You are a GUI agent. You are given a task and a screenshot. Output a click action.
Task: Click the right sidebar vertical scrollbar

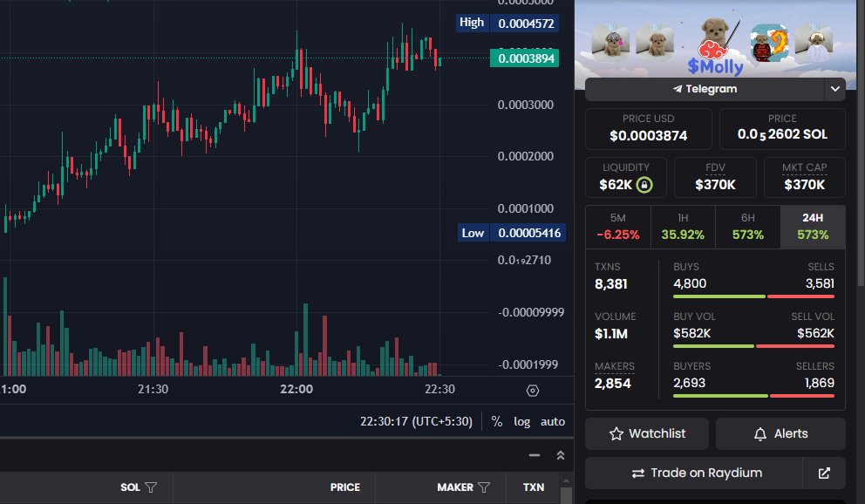[x=861, y=143]
